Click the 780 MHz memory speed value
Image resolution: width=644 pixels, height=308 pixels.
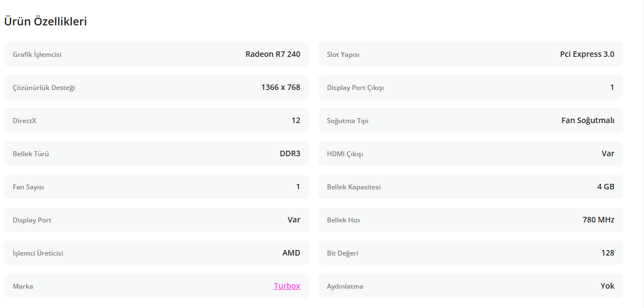598,220
